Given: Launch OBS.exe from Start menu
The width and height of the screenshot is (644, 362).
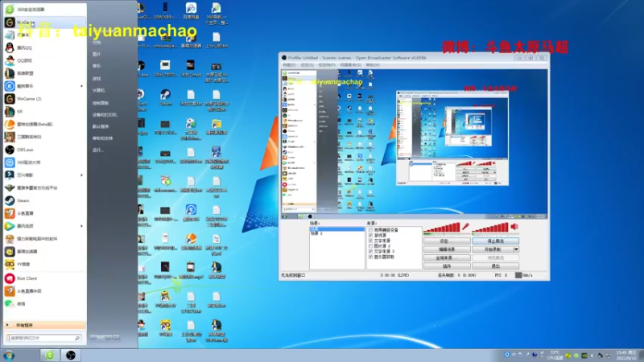Looking at the screenshot, I should 44,150.
